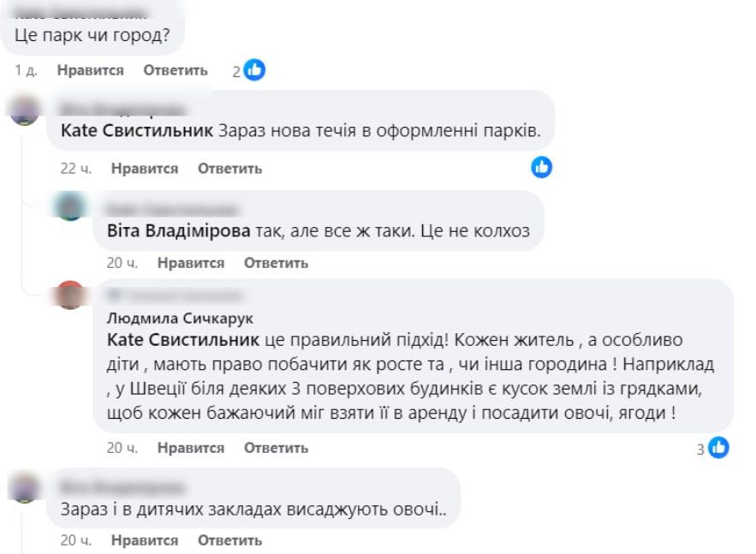Screen dimensions: 756x554
Task: Click the like reaction icon under 'нова течія' comment
Action: 541,168
